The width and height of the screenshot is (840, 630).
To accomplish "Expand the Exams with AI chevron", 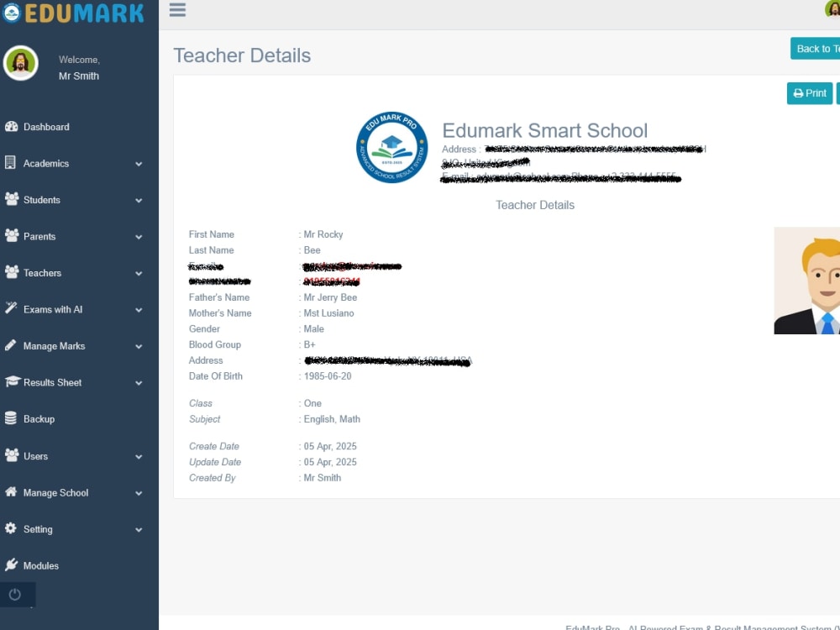I will [139, 310].
